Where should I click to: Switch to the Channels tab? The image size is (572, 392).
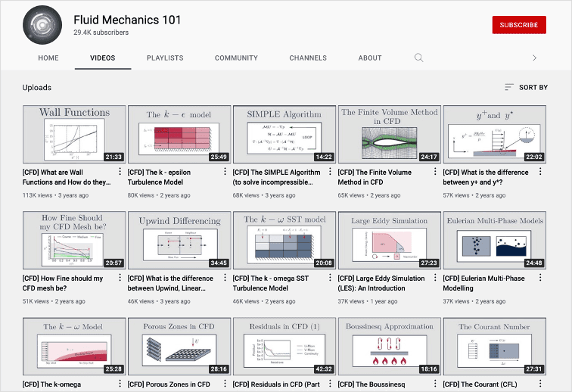[308, 58]
